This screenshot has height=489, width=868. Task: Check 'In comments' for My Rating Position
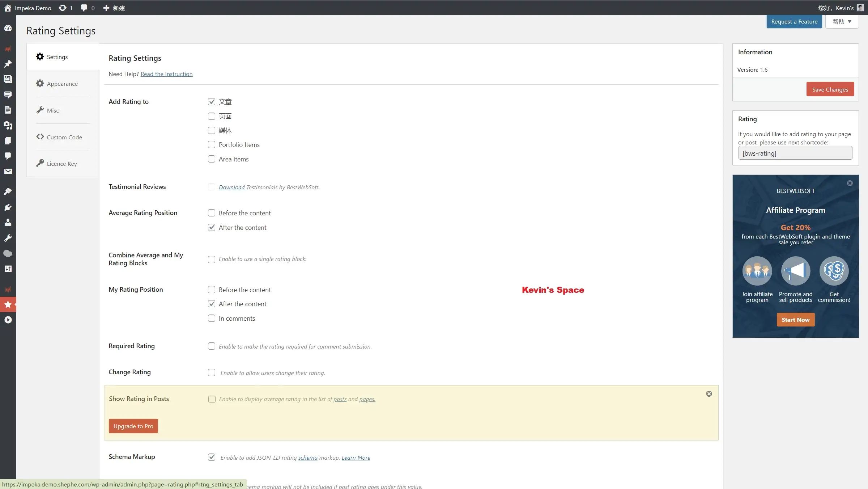212,319
